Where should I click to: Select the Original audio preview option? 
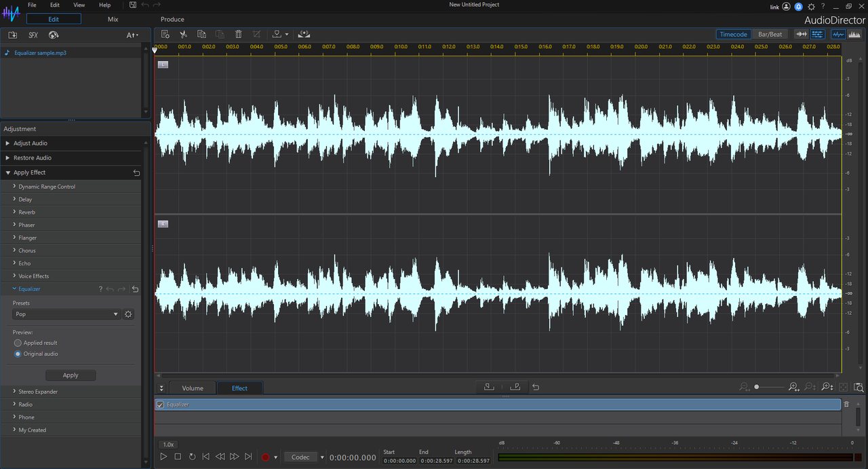tap(18, 354)
